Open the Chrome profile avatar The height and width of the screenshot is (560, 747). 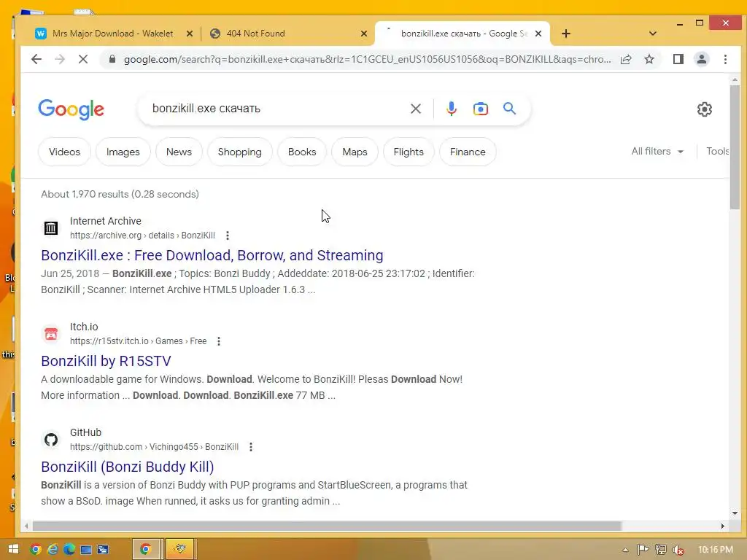tap(701, 59)
